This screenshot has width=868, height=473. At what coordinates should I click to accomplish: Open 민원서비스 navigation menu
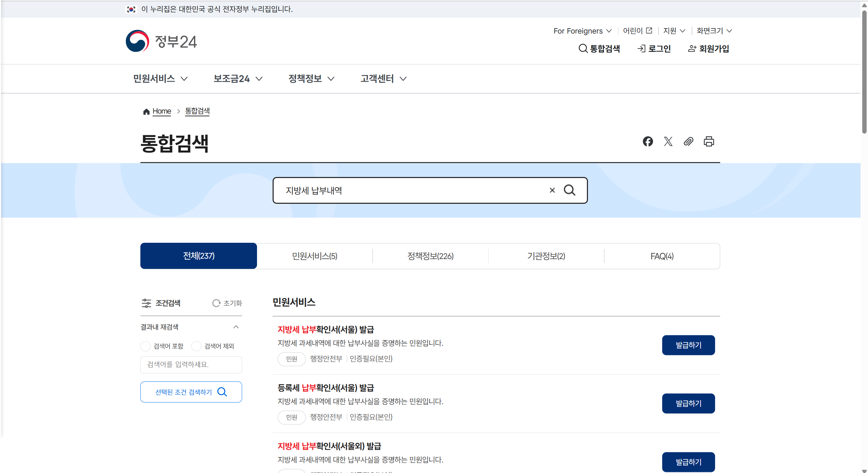click(160, 79)
